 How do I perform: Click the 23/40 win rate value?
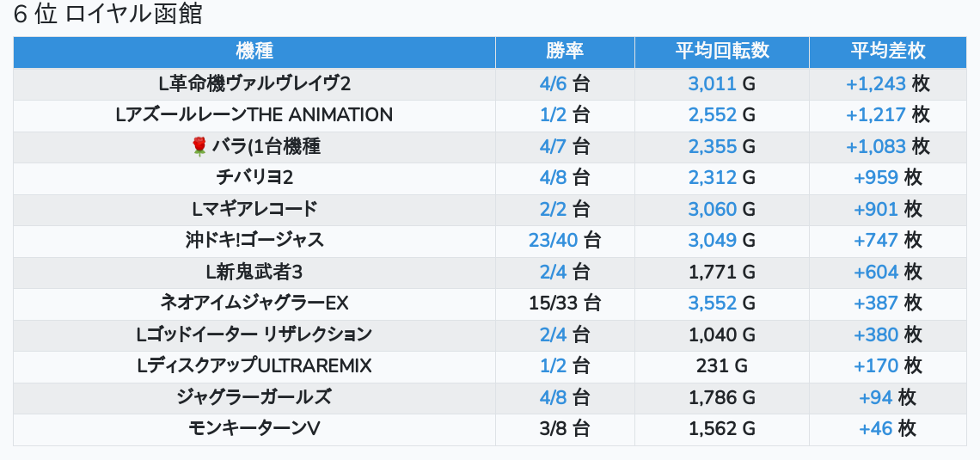pyautogui.click(x=554, y=241)
